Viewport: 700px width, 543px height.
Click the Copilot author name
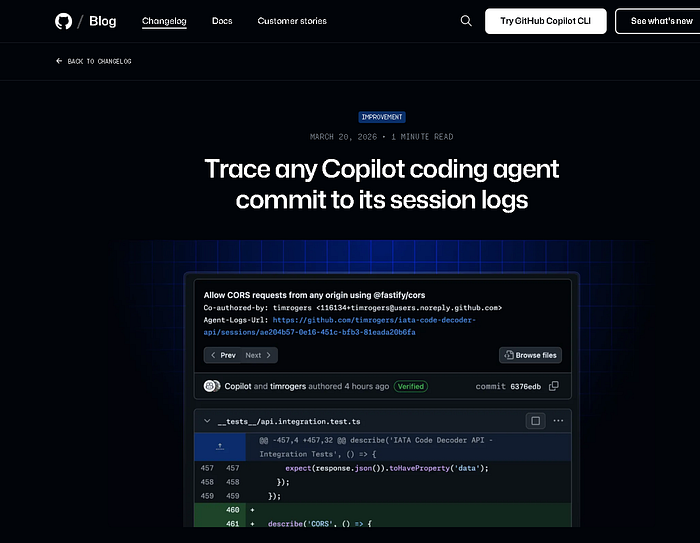pyautogui.click(x=238, y=386)
